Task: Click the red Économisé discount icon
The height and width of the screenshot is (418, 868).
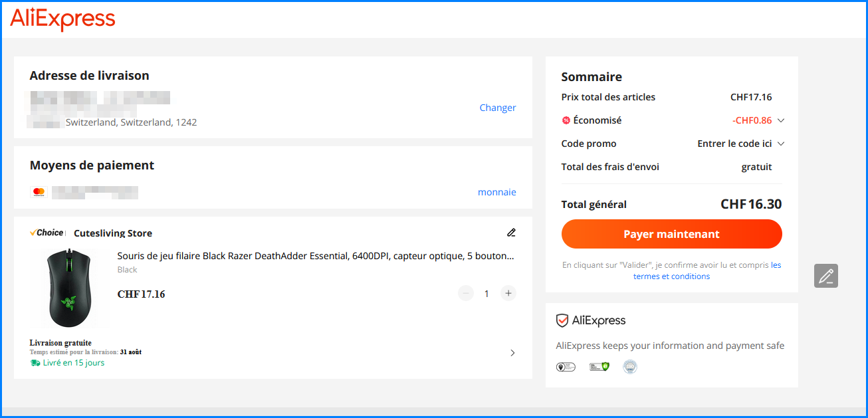Action: pyautogui.click(x=566, y=120)
